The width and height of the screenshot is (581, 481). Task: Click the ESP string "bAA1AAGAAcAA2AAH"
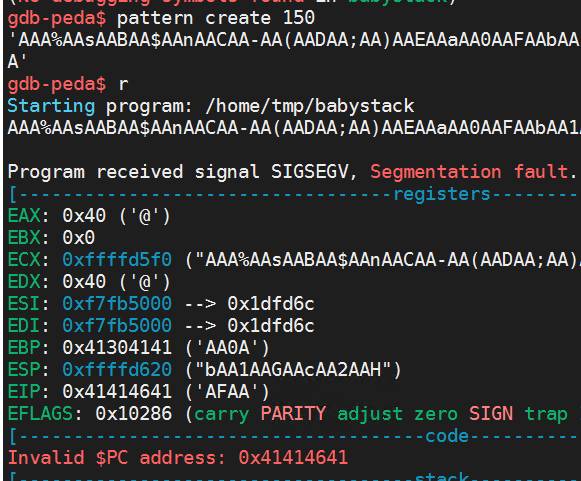[x=293, y=370]
